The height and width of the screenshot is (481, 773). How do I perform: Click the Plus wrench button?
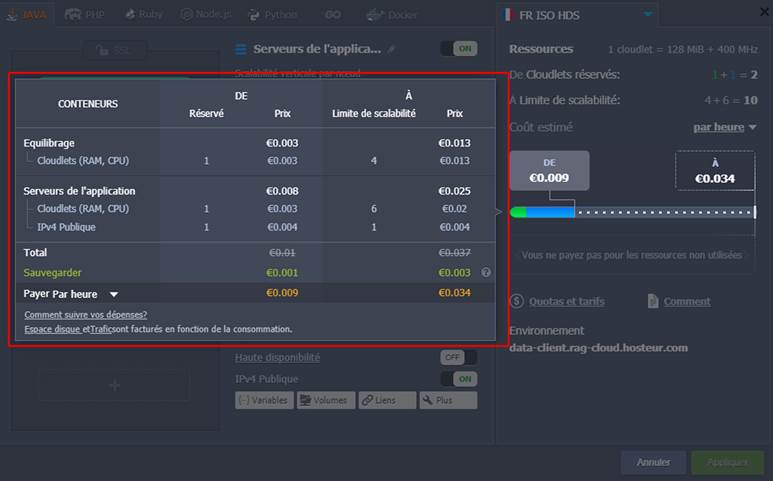coord(448,400)
